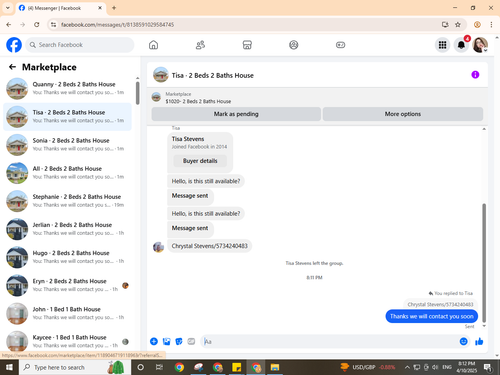Viewport: 500px width, 375px height.
Task: Open the Windows Start menu
Action: (9, 367)
